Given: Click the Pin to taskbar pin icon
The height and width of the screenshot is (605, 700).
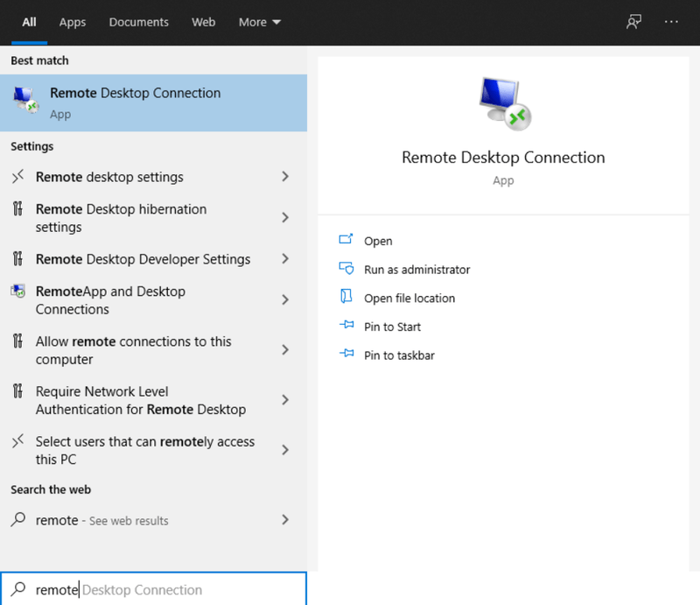Looking at the screenshot, I should [345, 355].
